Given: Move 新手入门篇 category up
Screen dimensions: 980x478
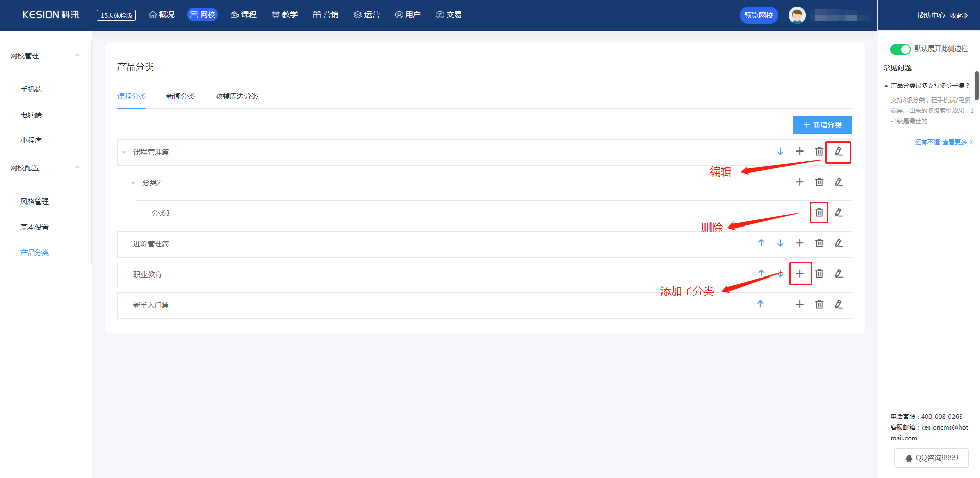Looking at the screenshot, I should (x=761, y=305).
